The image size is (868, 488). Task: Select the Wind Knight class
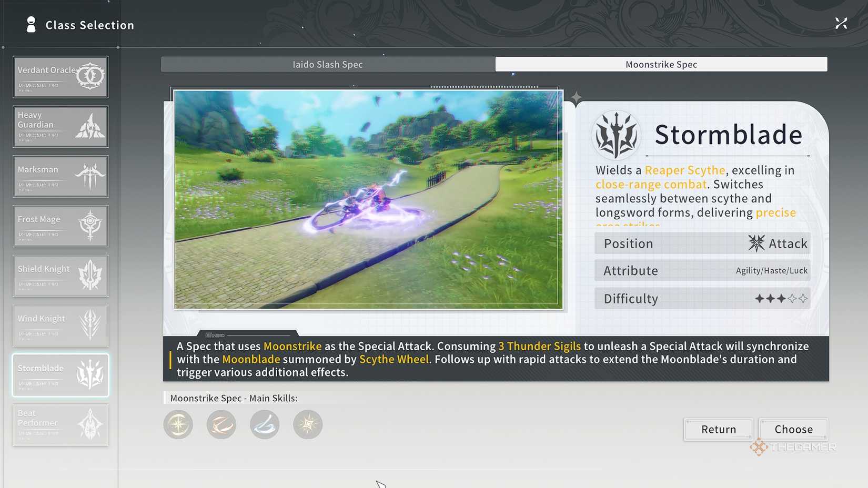(x=60, y=325)
